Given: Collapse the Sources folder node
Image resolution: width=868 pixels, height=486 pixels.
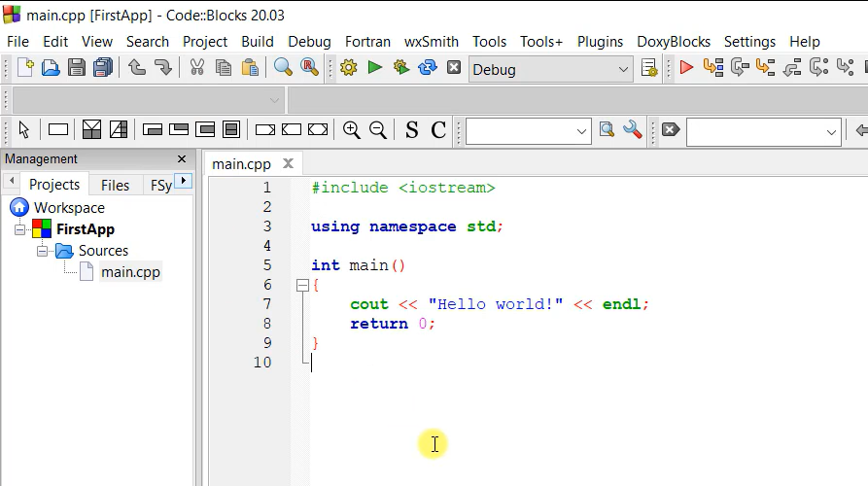Looking at the screenshot, I should tap(42, 252).
